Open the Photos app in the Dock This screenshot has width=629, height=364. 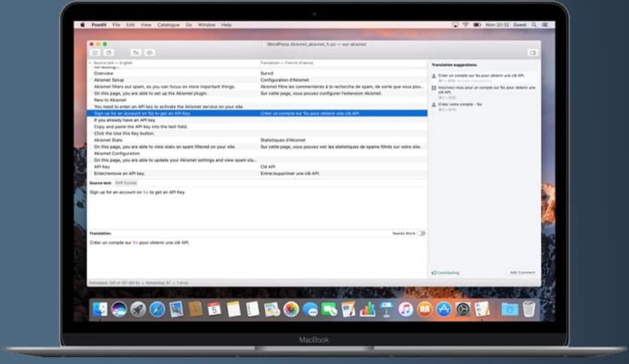click(x=291, y=309)
